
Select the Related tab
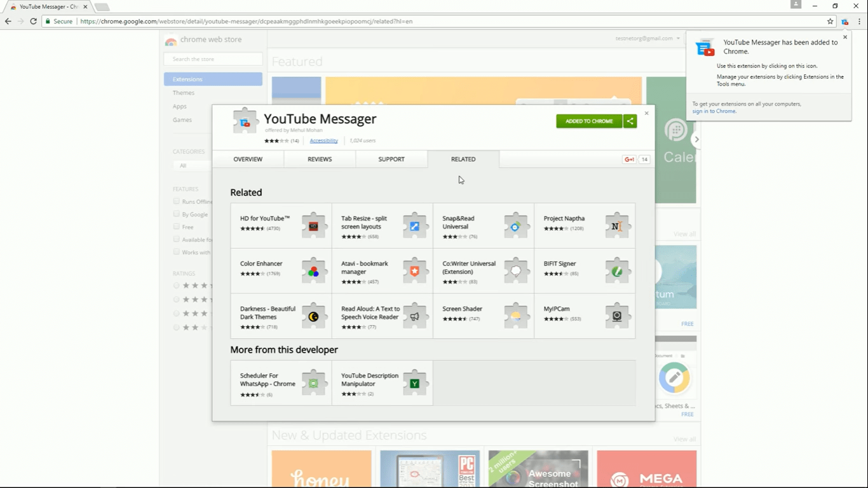(463, 159)
